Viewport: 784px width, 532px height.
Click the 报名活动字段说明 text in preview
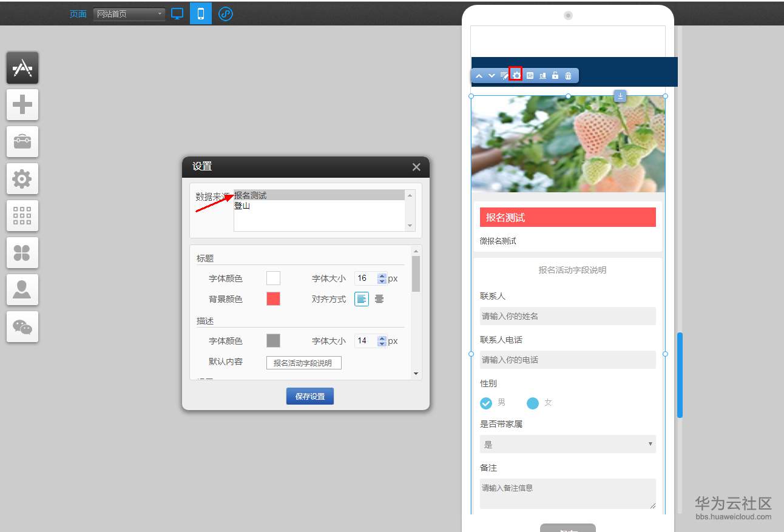click(572, 270)
